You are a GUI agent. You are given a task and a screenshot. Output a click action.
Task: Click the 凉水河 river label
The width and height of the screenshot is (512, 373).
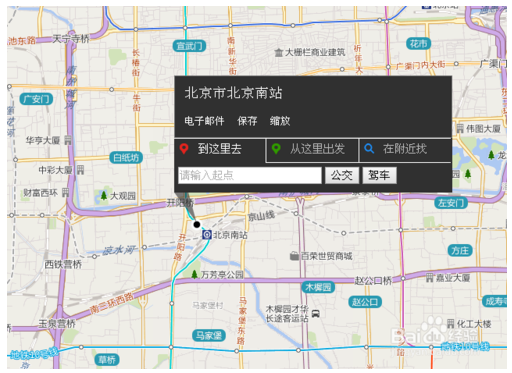[x=119, y=250]
